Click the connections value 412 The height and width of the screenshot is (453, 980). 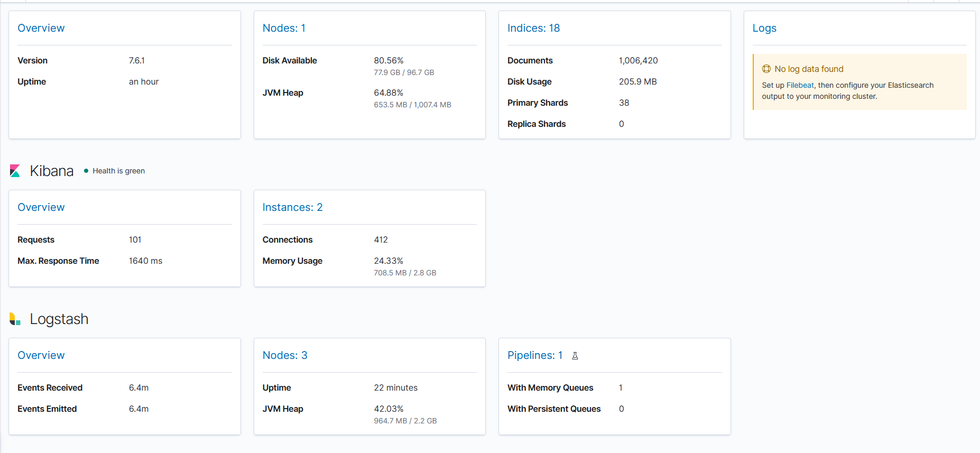381,239
